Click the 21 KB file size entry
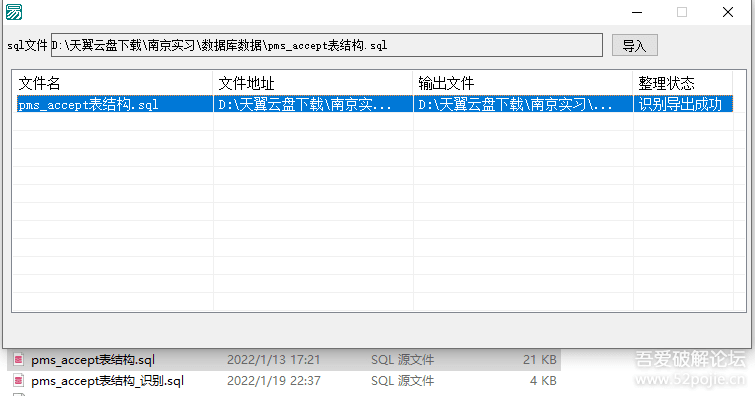This screenshot has height=396, width=755. (540, 360)
